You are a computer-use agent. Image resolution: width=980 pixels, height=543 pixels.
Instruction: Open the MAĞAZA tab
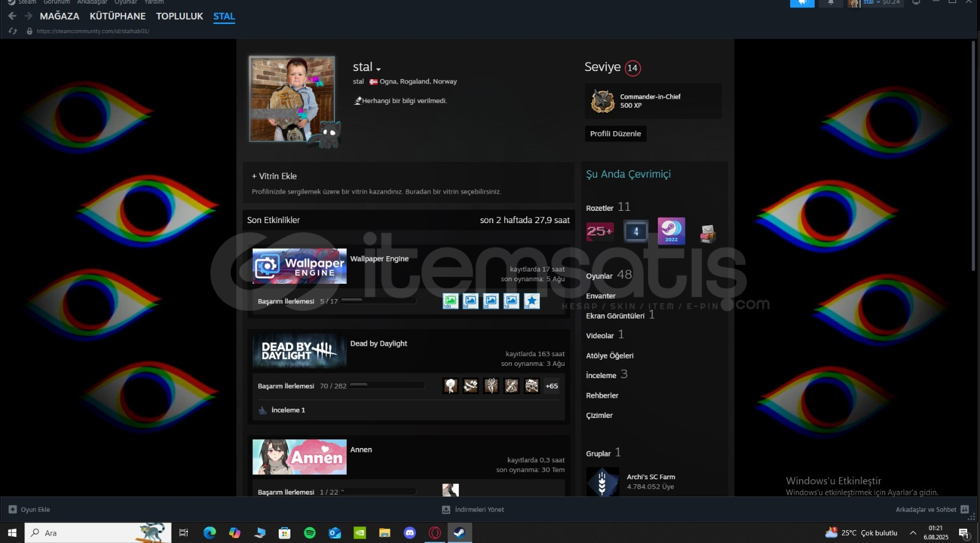(59, 16)
